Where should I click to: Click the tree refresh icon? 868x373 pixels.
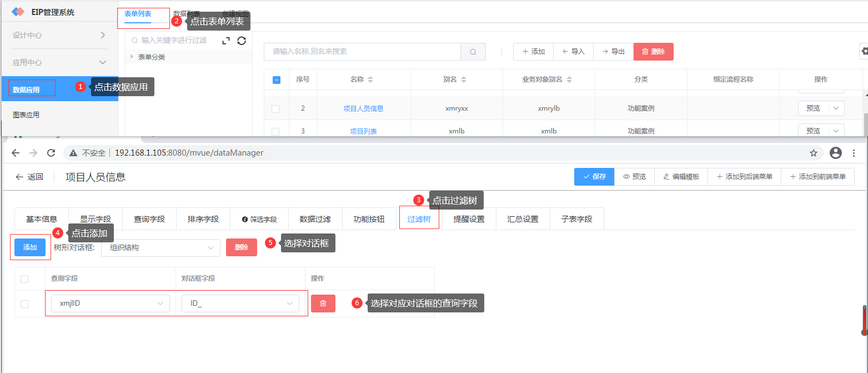(242, 41)
